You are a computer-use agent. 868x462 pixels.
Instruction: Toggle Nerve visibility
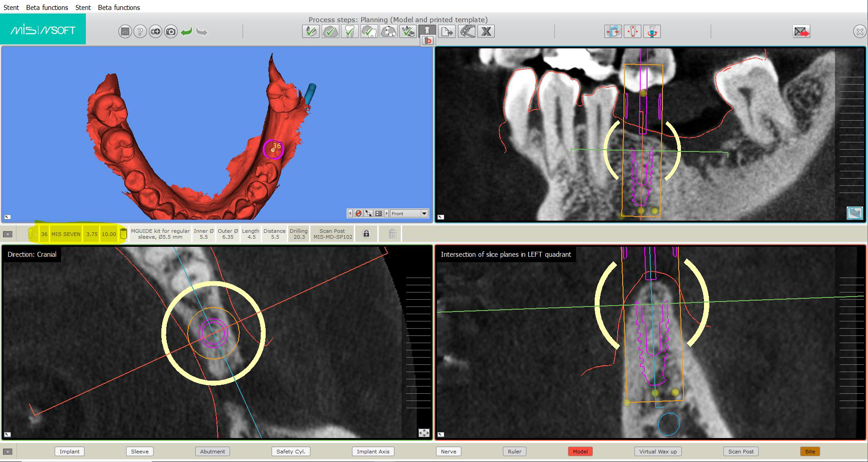point(449,452)
